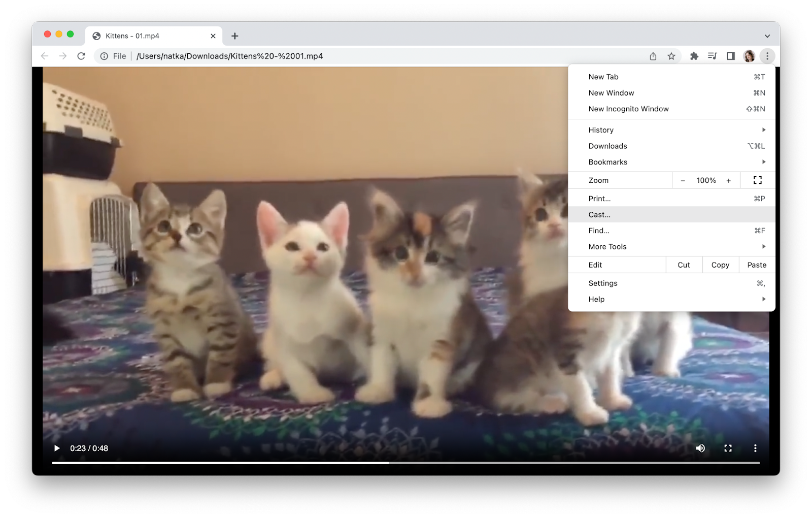Decrease zoom with the minus button
812x518 pixels.
(x=683, y=180)
